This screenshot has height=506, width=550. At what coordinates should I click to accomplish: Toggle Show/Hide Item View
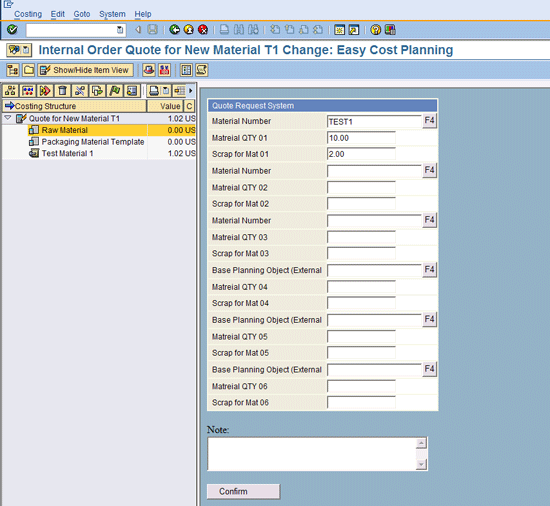click(85, 70)
